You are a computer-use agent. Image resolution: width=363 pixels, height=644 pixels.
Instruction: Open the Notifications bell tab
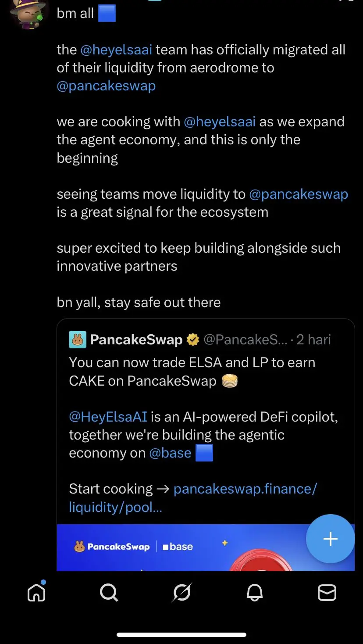point(254,593)
